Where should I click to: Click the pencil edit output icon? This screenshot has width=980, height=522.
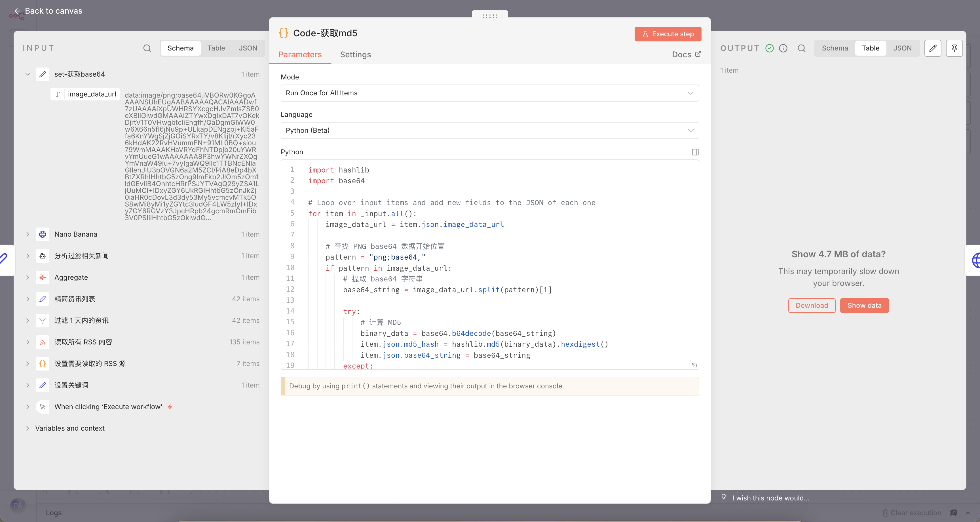tap(932, 48)
